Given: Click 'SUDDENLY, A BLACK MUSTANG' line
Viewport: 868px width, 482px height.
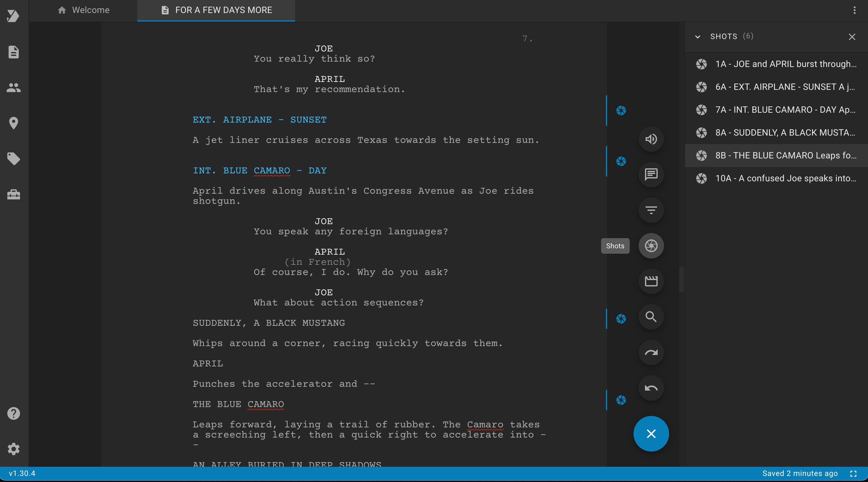Looking at the screenshot, I should [269, 323].
